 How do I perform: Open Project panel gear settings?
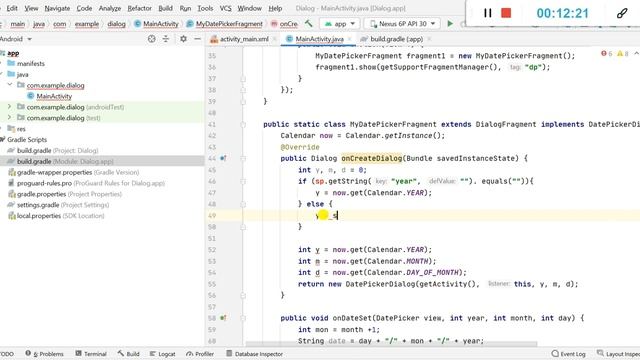pyautogui.click(x=183, y=39)
